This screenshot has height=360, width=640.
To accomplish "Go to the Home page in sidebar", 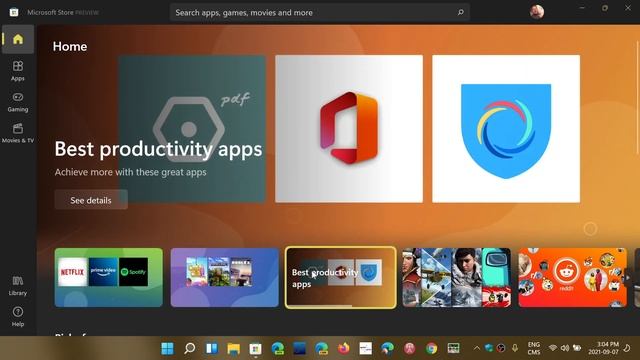I will click(18, 39).
